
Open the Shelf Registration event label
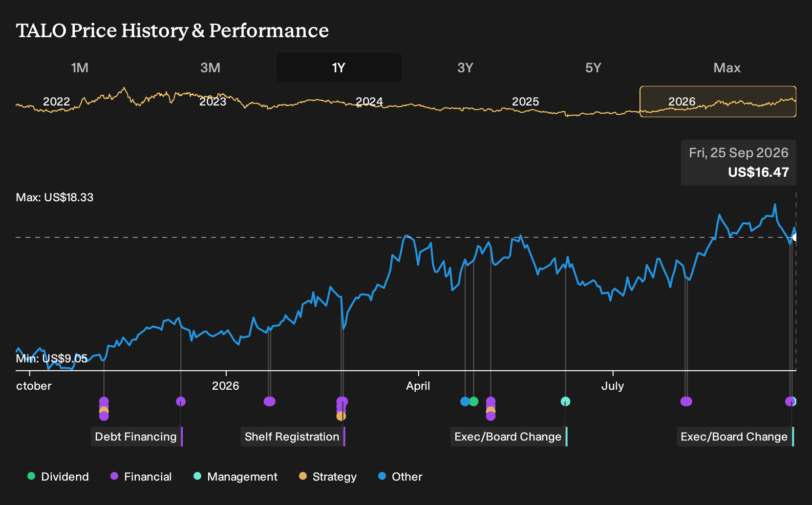click(293, 437)
